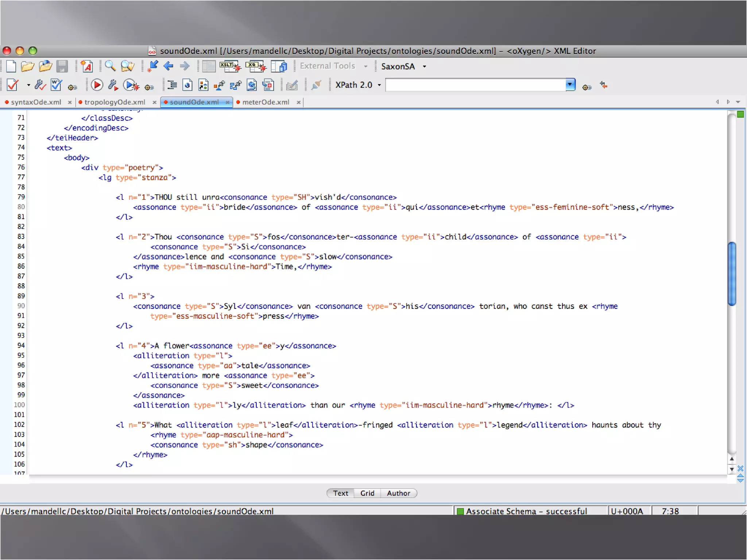Click the Find/Replace magnifier icon

click(x=110, y=66)
